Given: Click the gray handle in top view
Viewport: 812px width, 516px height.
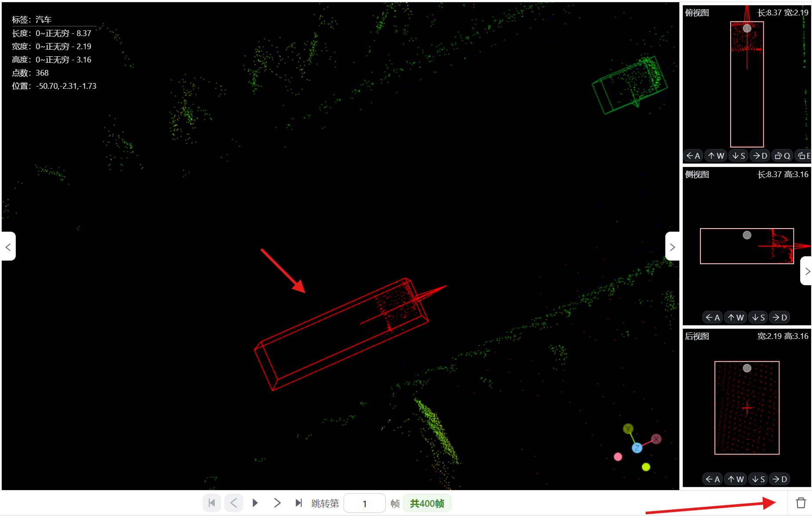Looking at the screenshot, I should [x=747, y=28].
